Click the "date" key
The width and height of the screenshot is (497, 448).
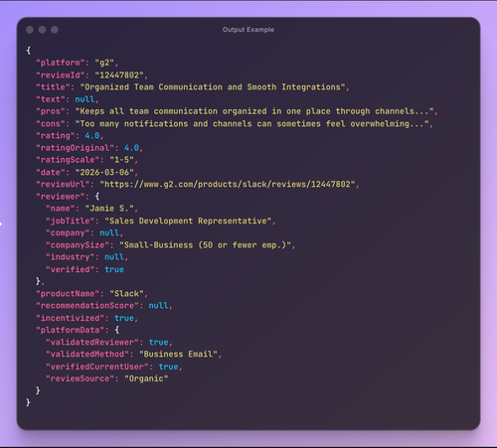[51, 172]
